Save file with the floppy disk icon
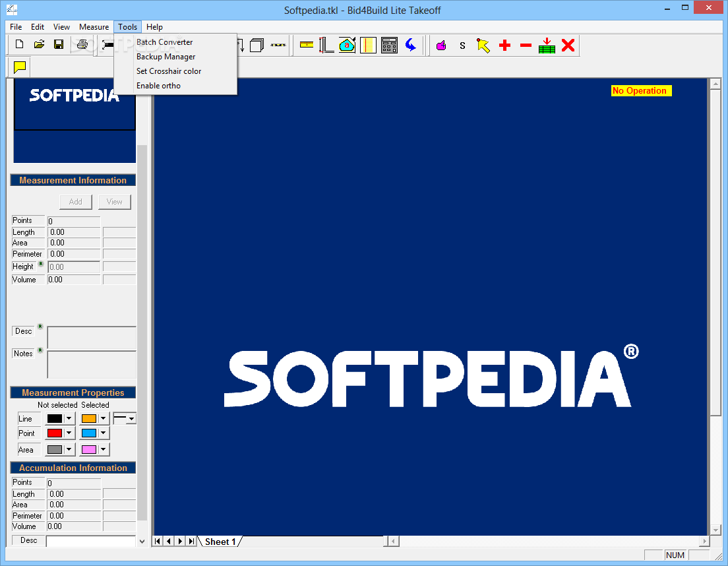Screen dimensions: 728x566 pos(59,45)
